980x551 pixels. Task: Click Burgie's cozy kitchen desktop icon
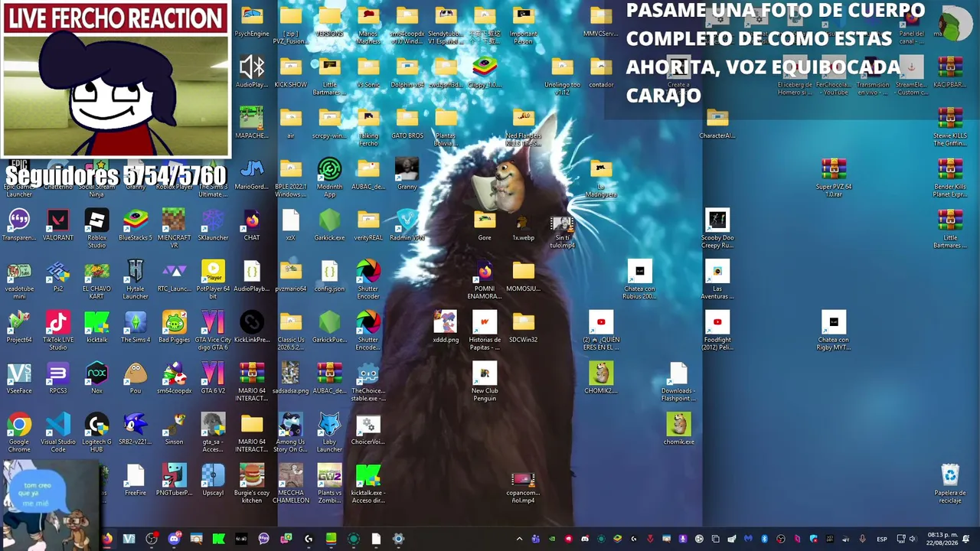[252, 484]
